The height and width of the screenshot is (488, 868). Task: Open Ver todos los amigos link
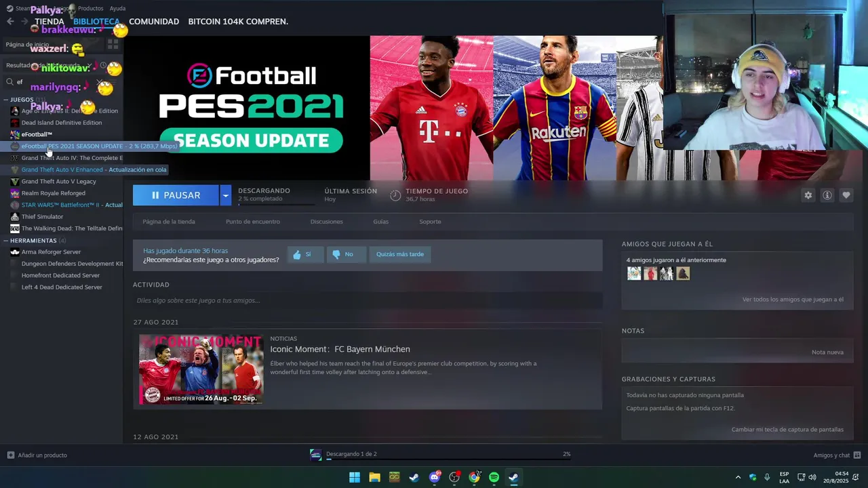pos(793,300)
